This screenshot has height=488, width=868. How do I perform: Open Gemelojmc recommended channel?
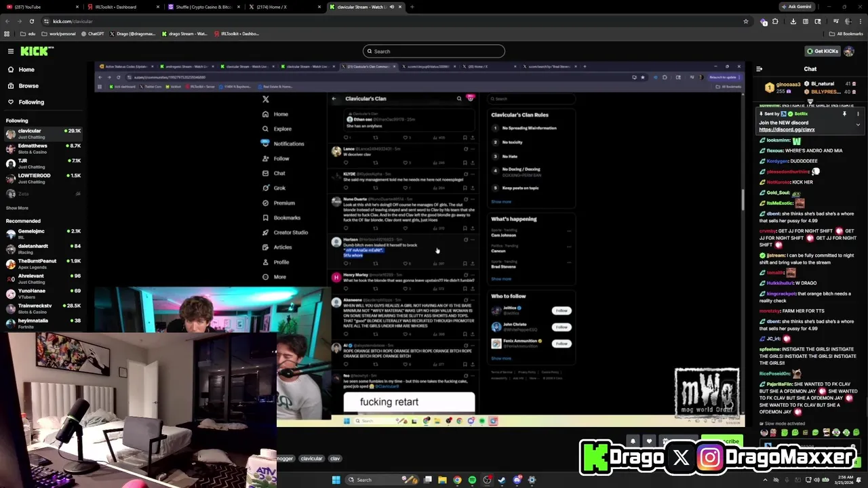point(43,234)
